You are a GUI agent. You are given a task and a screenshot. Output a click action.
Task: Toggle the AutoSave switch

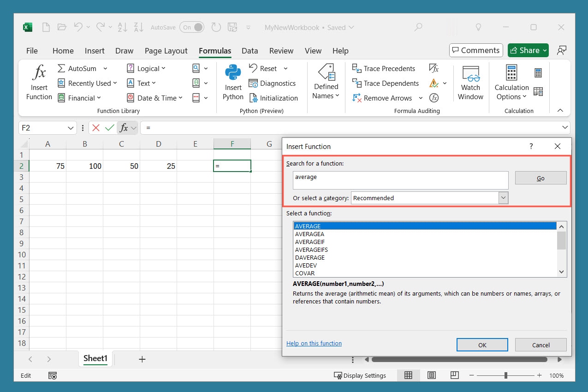[x=192, y=27]
